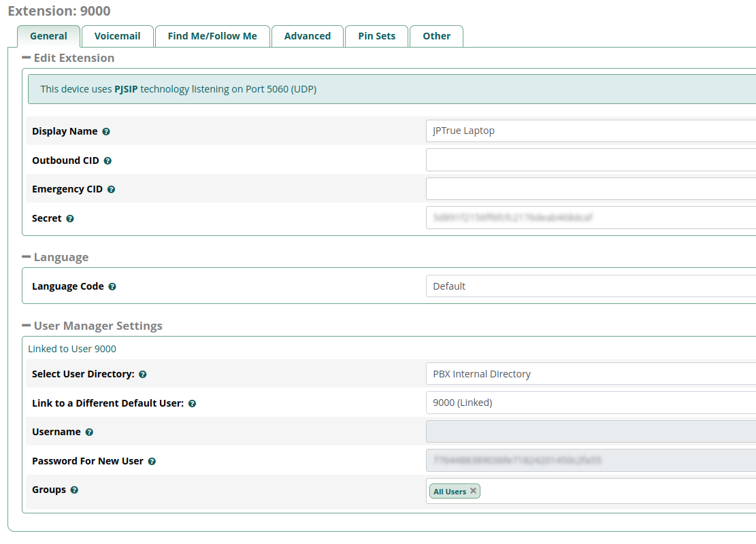The height and width of the screenshot is (544, 756).
Task: Click the Groups help icon
Action: (x=74, y=490)
